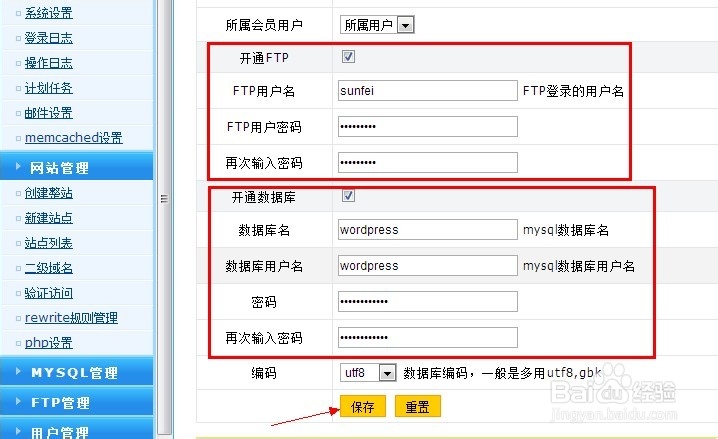Click the mysql数据库名 hint text

pos(566,230)
